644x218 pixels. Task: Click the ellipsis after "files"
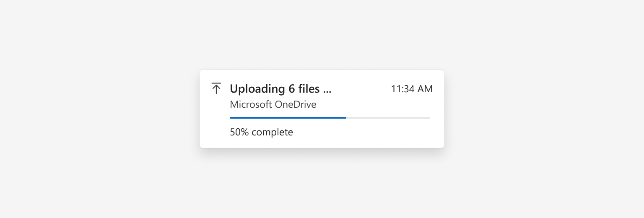tap(327, 92)
